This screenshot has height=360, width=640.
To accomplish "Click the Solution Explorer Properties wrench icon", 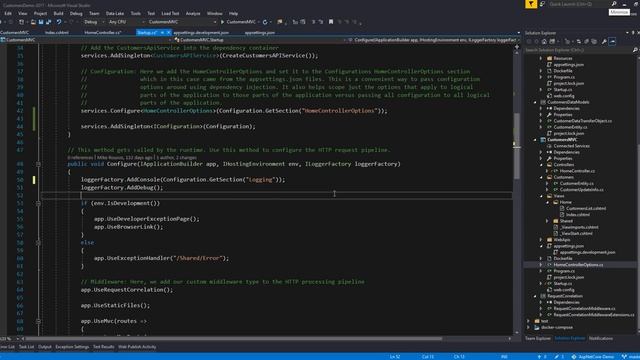I will pos(604,41).
